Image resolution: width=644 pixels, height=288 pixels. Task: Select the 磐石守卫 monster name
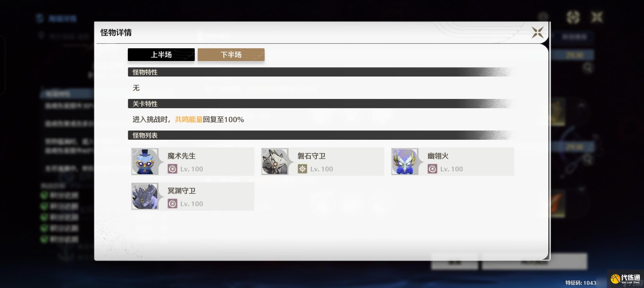(311, 156)
